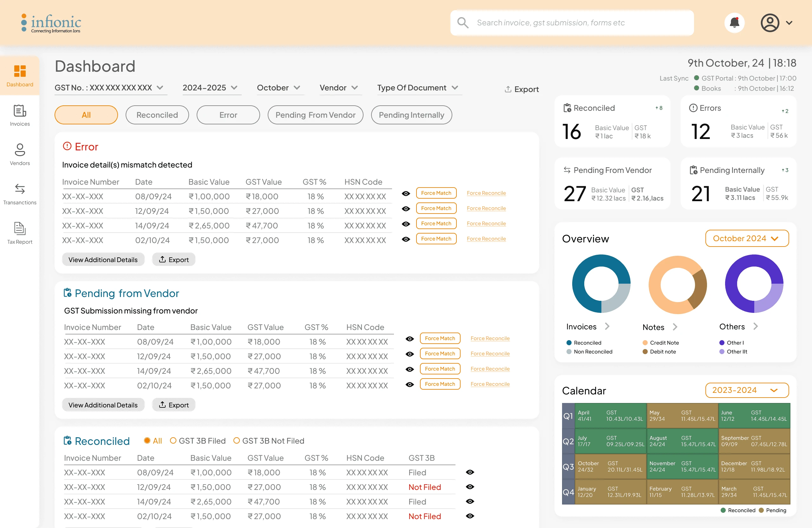This screenshot has width=812, height=528.
Task: Open the Vendors sidebar icon
Action: pos(20,150)
